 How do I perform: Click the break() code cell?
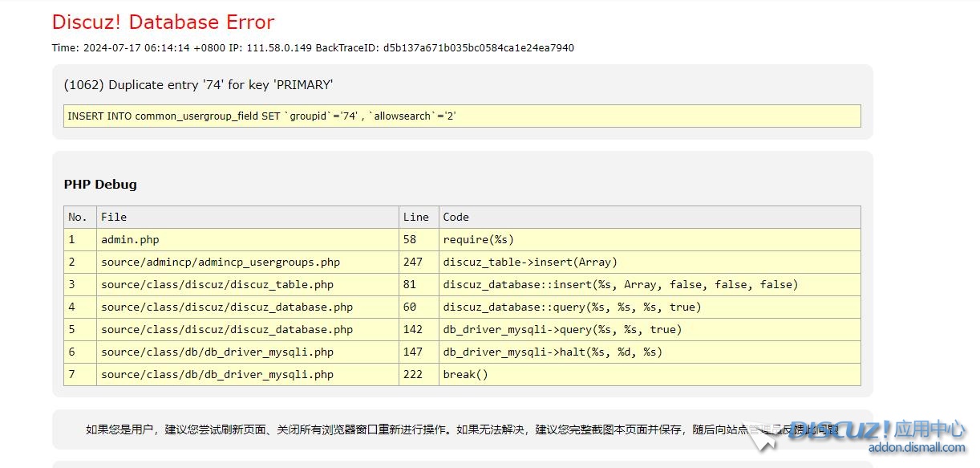[465, 374]
